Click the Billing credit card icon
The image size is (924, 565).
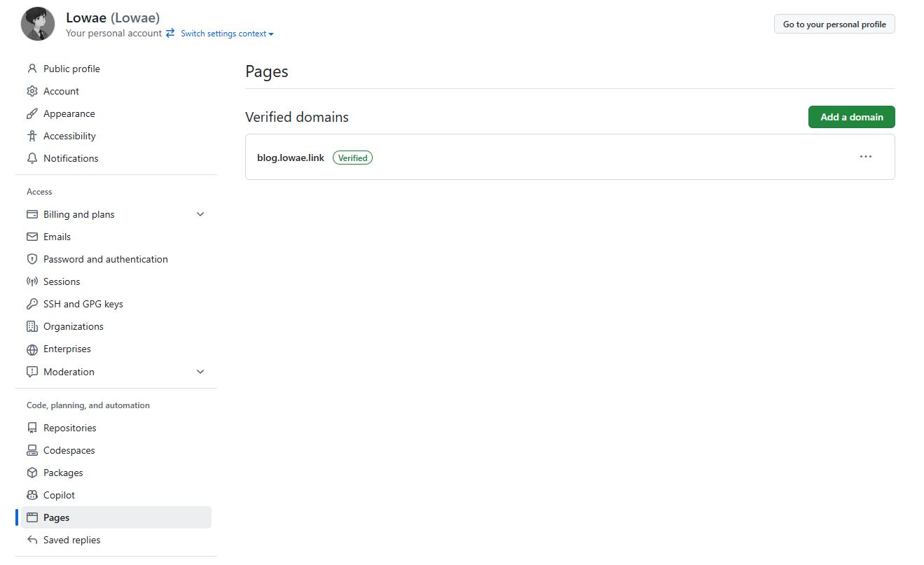32,214
